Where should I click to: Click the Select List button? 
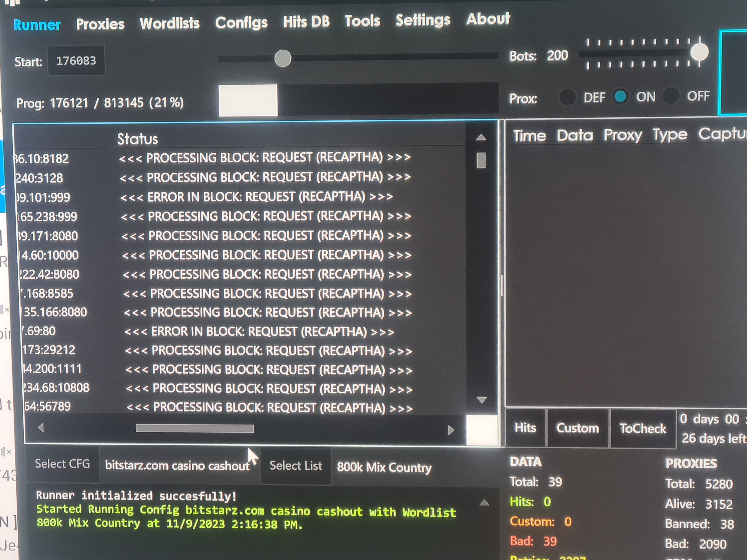(296, 466)
